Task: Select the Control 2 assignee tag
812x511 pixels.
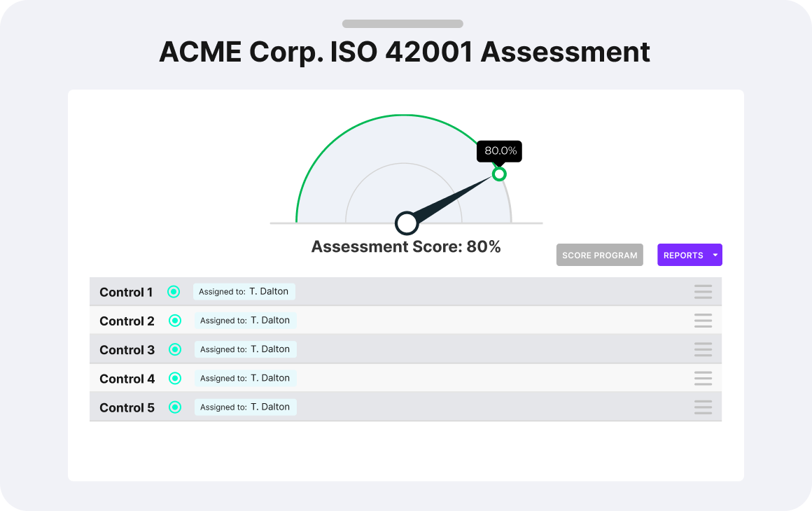Action: [x=246, y=321]
